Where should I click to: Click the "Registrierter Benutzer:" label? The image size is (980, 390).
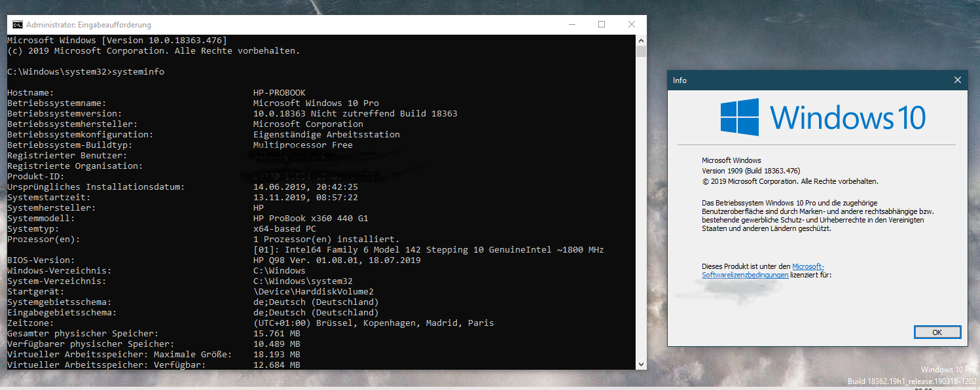67,156
